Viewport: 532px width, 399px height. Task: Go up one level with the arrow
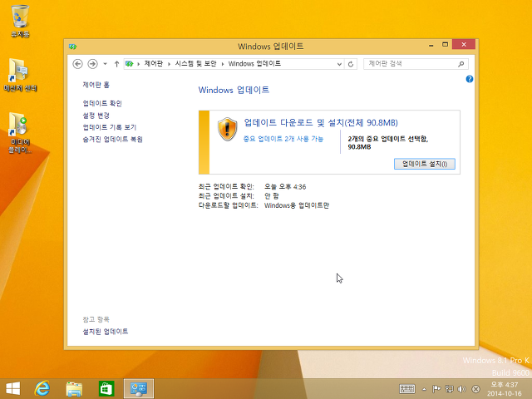click(x=116, y=64)
